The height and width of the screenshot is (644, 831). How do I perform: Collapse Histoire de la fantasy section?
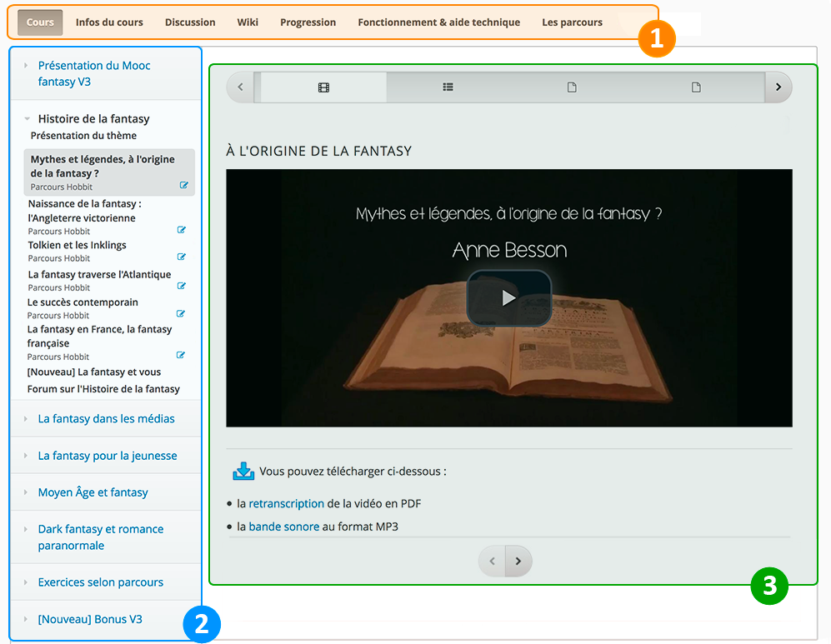point(94,118)
